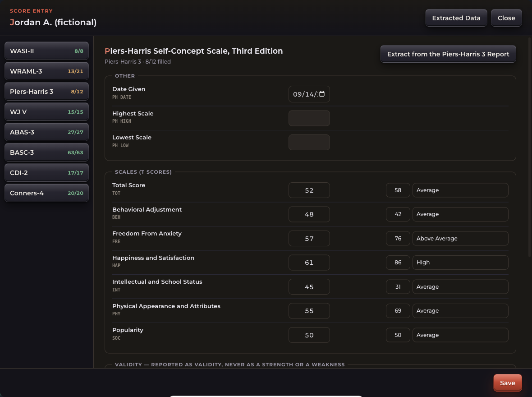This screenshot has width=532, height=397.
Task: Edit Freedom From Anxiety T score
Action: coord(309,238)
